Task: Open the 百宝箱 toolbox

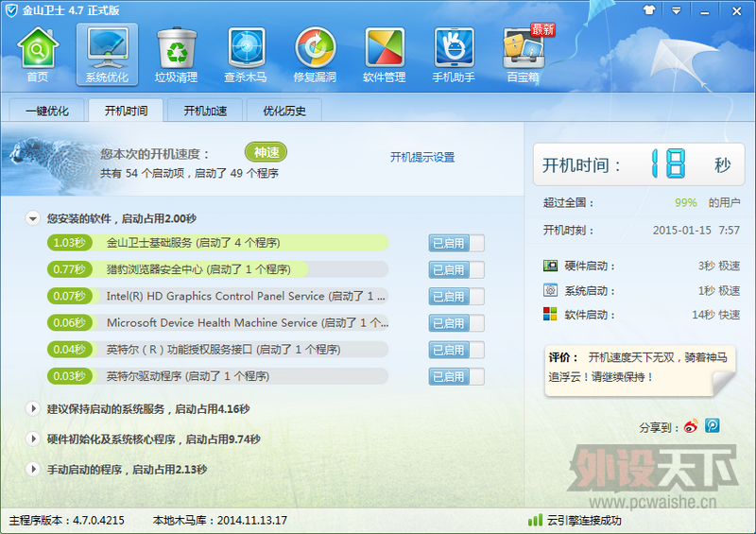Action: (x=524, y=55)
